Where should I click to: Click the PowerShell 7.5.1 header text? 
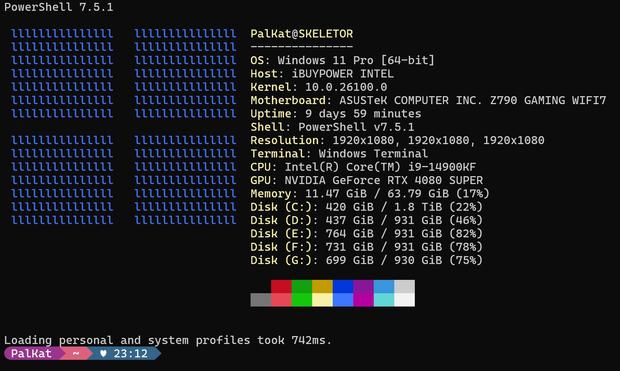59,7
